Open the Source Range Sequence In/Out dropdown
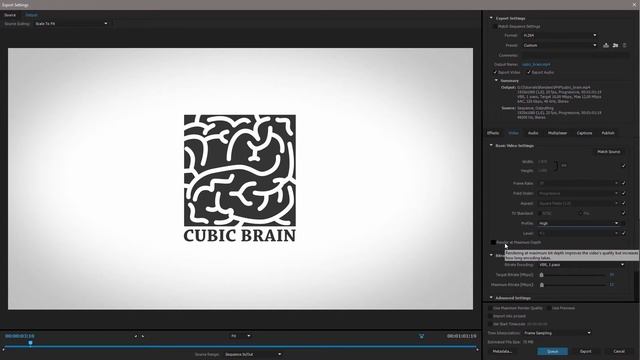The width and height of the screenshot is (640, 360). point(253,354)
